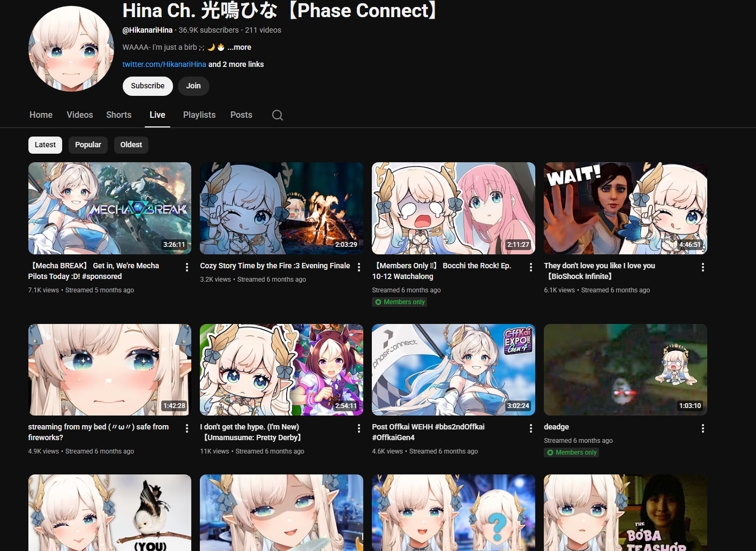The width and height of the screenshot is (756, 551).
Task: Open action menu for Bocchi the Rock Watchalong
Action: (530, 267)
